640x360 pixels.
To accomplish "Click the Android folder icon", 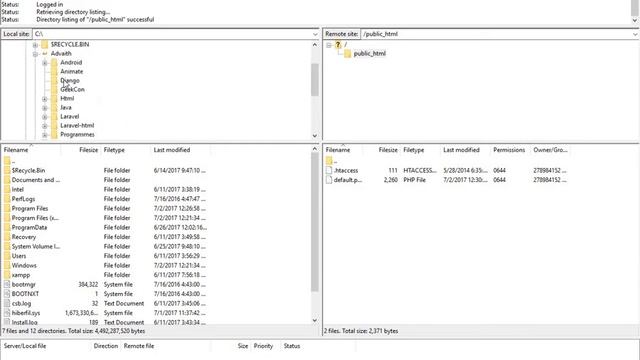I will click(x=54, y=62).
